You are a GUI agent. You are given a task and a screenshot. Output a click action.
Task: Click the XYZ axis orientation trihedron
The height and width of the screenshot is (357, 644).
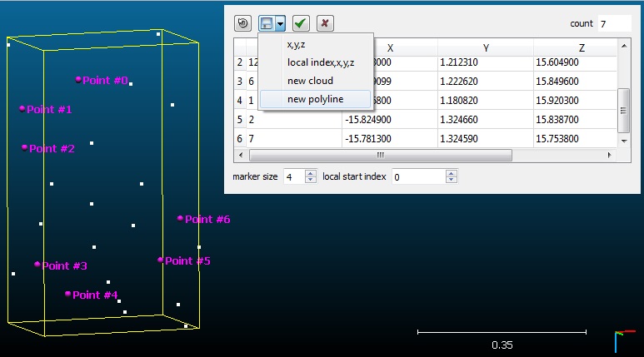coord(624,341)
